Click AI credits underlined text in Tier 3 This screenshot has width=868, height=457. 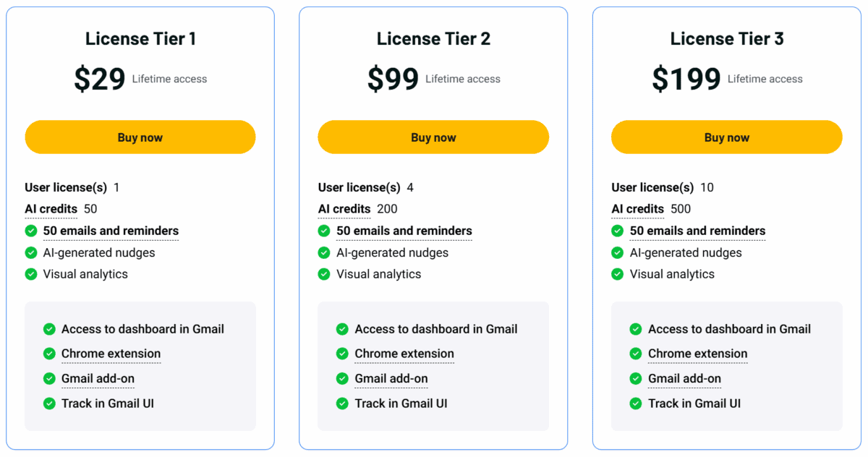coord(637,209)
